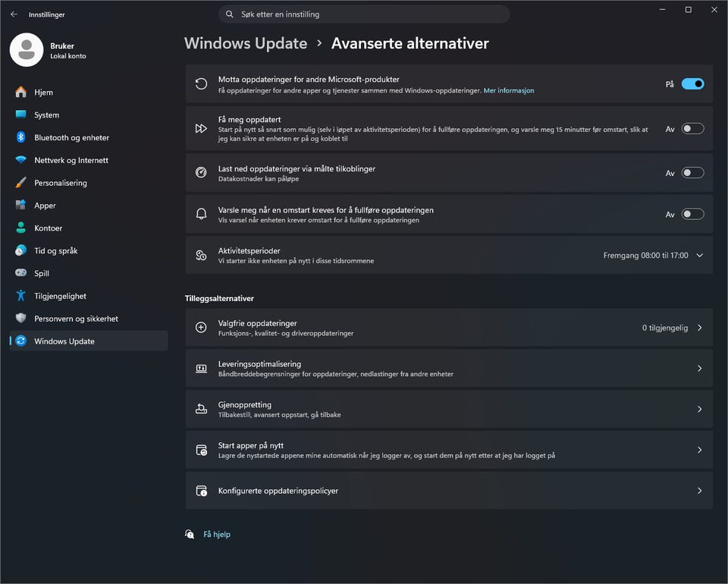Click the fast-forward icon beside Få meg oppdatert
This screenshot has height=584, width=728.
[x=201, y=129]
